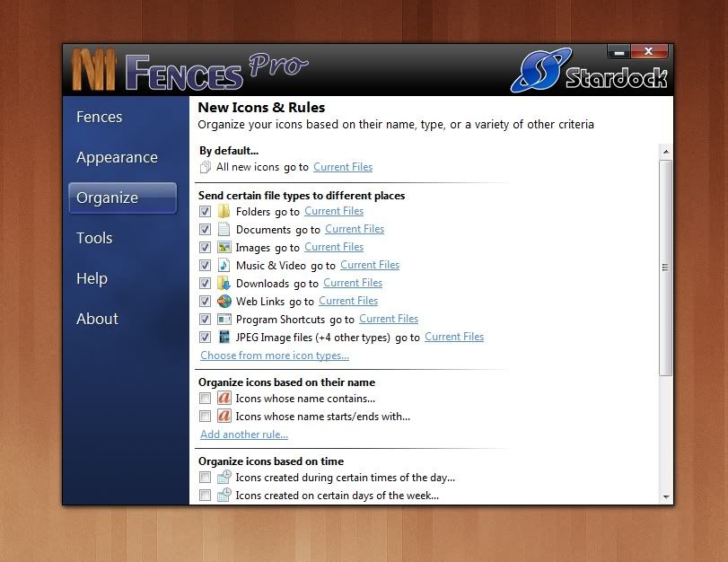The image size is (728, 562).
Task: Open the Tools section
Action: coord(94,238)
